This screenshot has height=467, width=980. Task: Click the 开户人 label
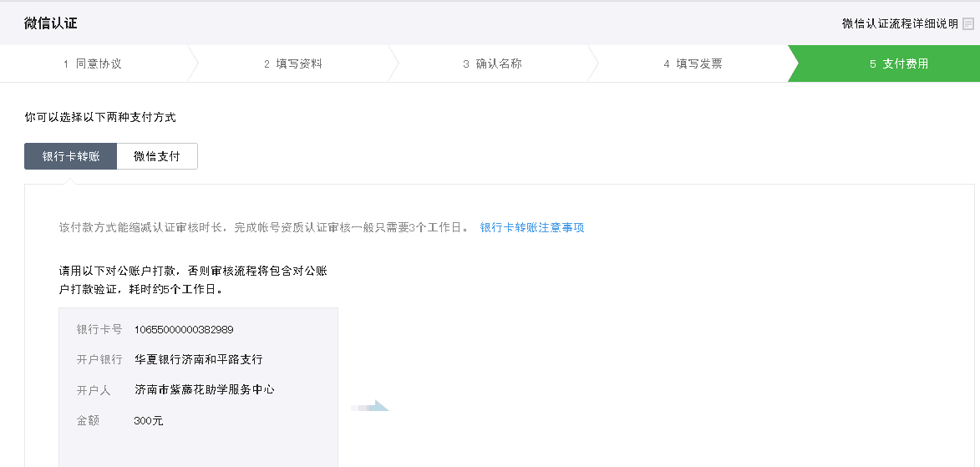click(94, 390)
